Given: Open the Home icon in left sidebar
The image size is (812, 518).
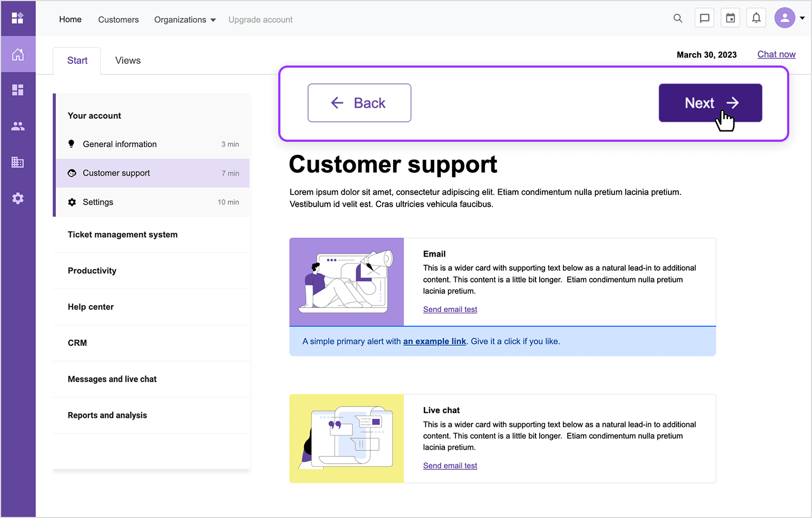Looking at the screenshot, I should [18, 54].
